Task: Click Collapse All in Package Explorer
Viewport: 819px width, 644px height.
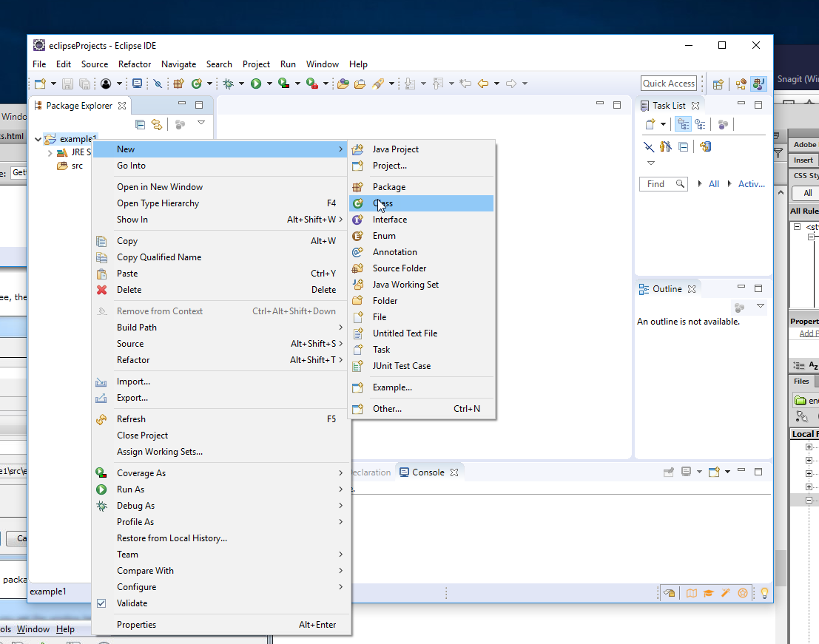Action: [140, 124]
